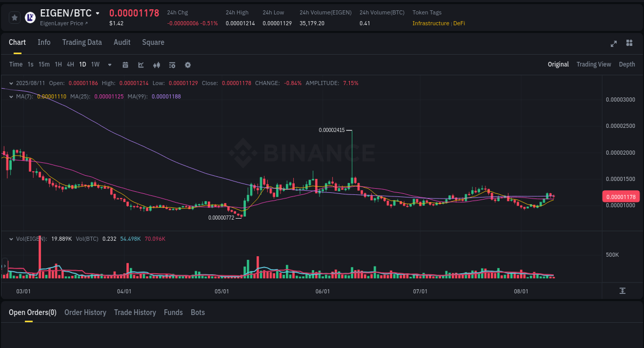Screen dimensions: 644x348
Task: Open the indicators list icon
Action: click(x=172, y=64)
